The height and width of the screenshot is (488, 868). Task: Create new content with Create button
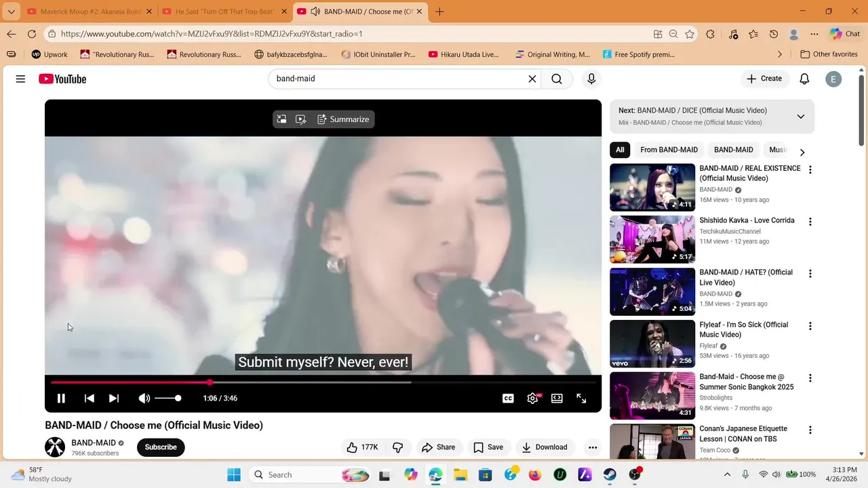point(764,79)
